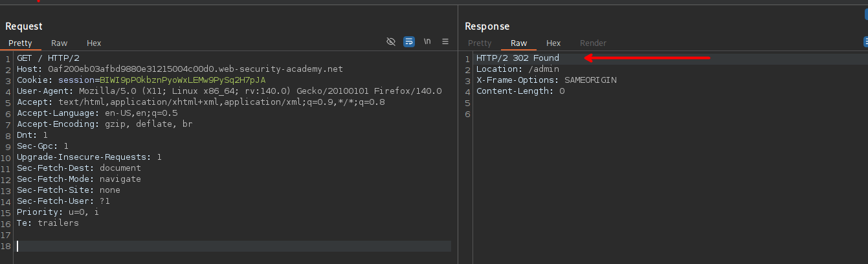Switch Request view to Raw tab

pyautogui.click(x=60, y=43)
